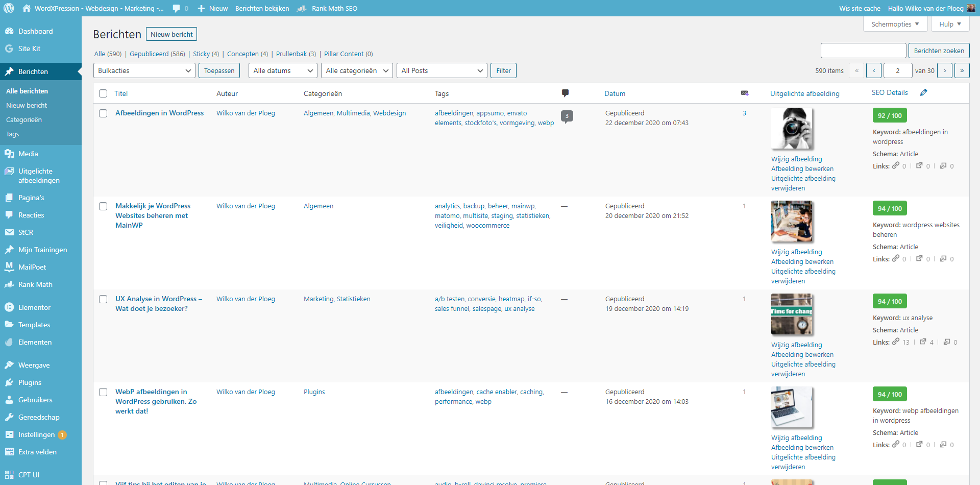Click the Elementor circle icon

9,307
